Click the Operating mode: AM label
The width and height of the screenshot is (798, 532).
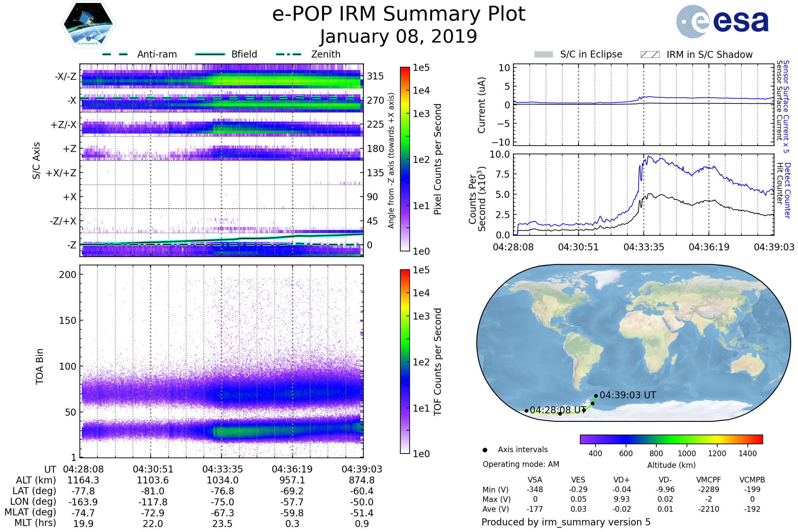(x=521, y=464)
